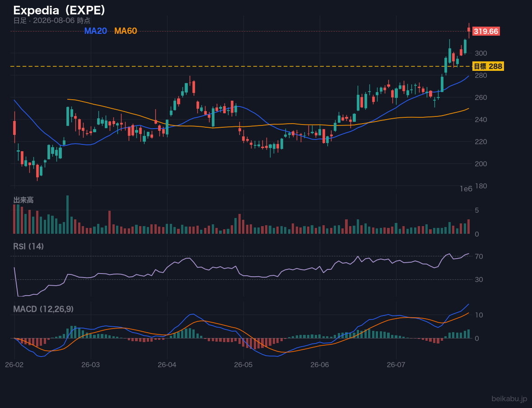Click the volume axis value 5

pos(477,210)
